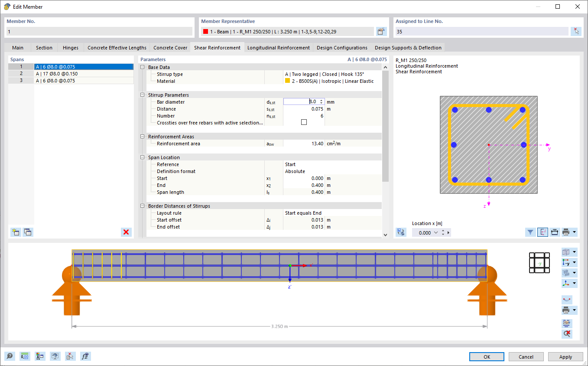Click the filter icon under section preview
The height and width of the screenshot is (366, 588).
(x=530, y=232)
